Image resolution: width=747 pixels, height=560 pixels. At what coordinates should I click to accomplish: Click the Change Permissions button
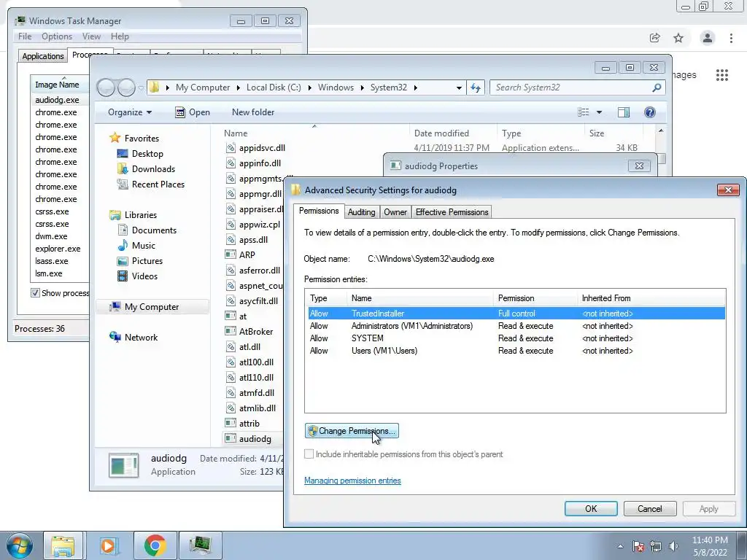(x=352, y=431)
